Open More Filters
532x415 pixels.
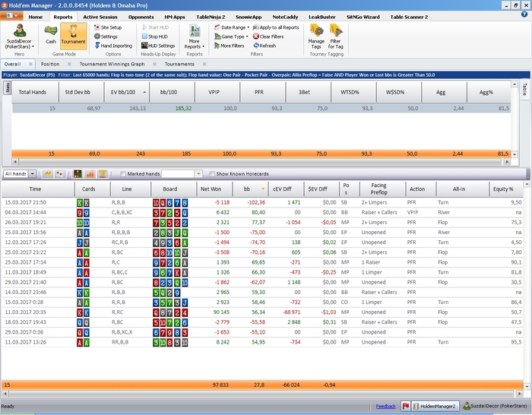tap(229, 46)
